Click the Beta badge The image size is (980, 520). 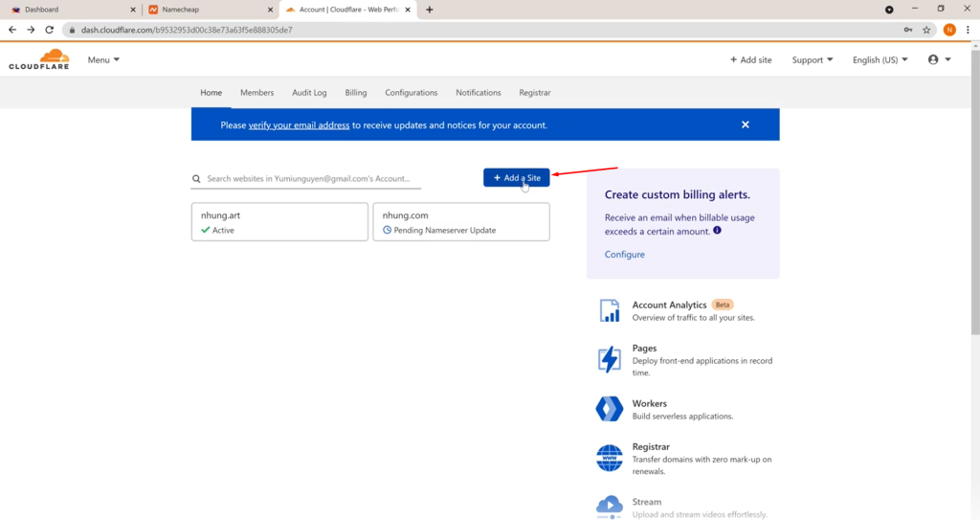tap(723, 305)
